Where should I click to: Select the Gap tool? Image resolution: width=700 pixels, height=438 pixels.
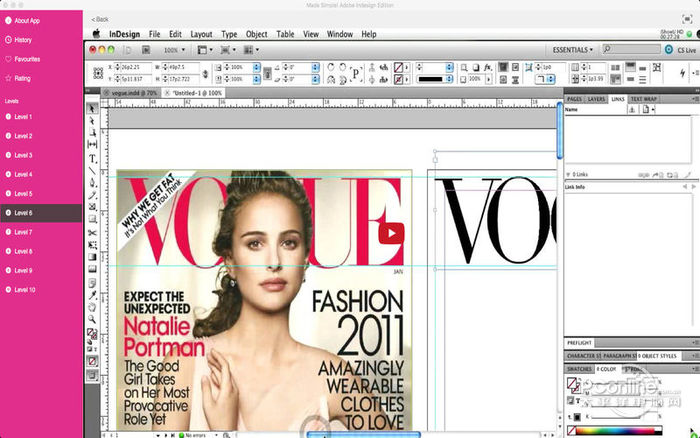(92, 144)
